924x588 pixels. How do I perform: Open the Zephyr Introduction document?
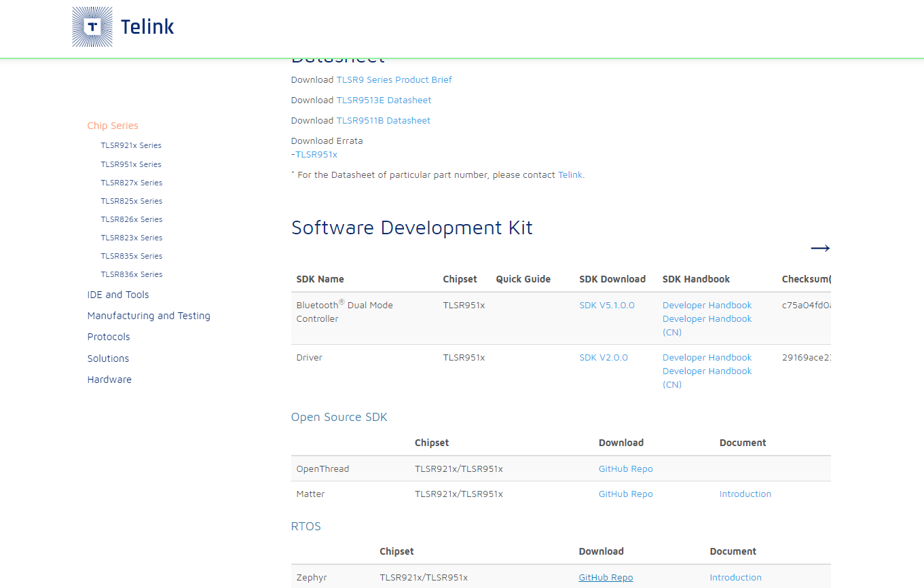pyautogui.click(x=736, y=577)
